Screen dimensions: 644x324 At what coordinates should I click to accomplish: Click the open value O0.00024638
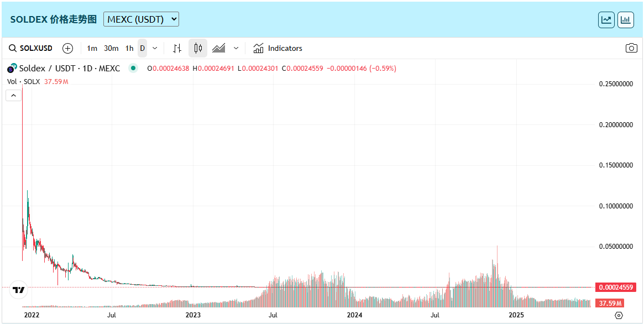(x=169, y=69)
